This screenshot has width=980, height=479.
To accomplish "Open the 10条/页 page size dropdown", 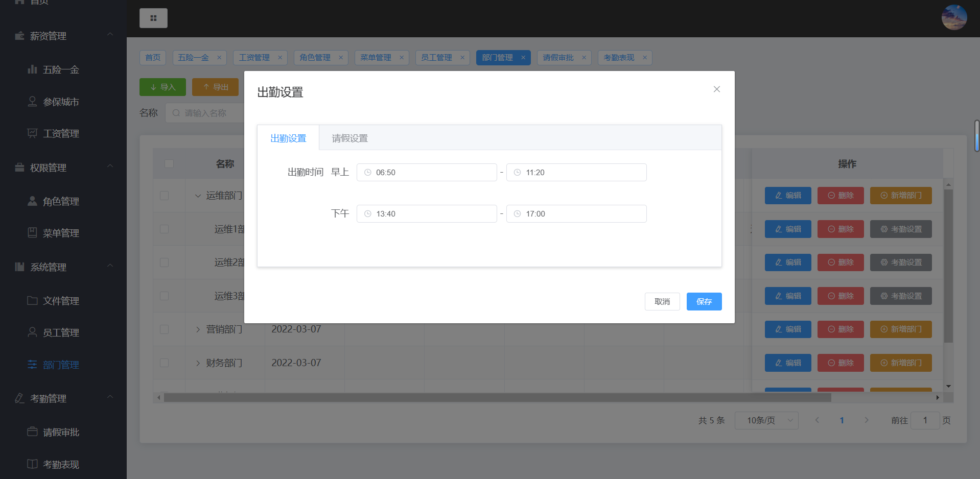I will 766,420.
